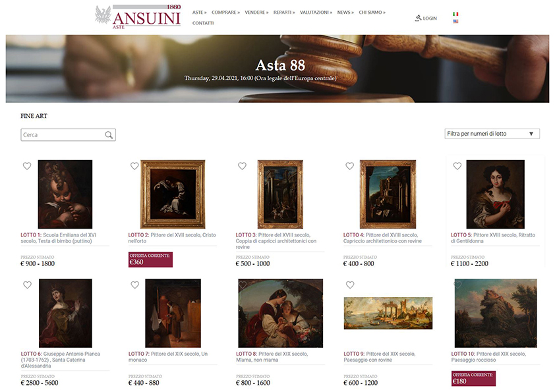555x392 pixels.
Task: Expand the ASTE menu
Action: [x=199, y=13]
